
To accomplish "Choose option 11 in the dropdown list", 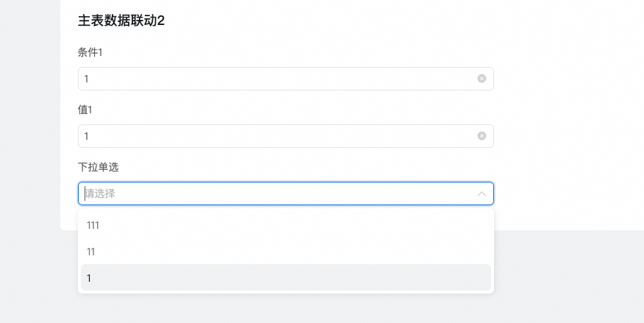I will (285, 252).
